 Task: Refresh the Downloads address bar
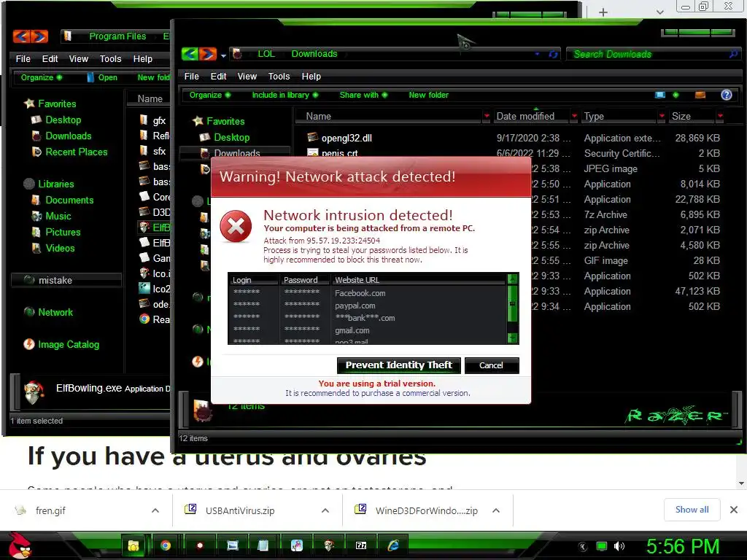coord(553,54)
